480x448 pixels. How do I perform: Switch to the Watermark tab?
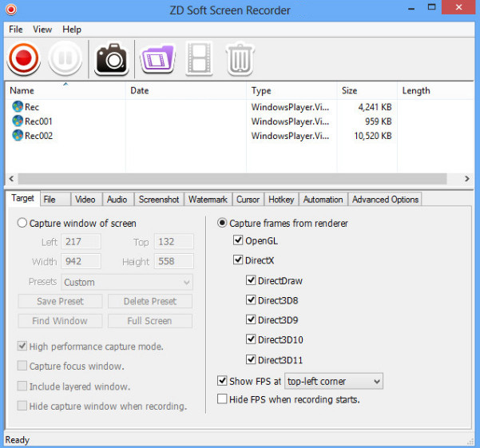208,200
